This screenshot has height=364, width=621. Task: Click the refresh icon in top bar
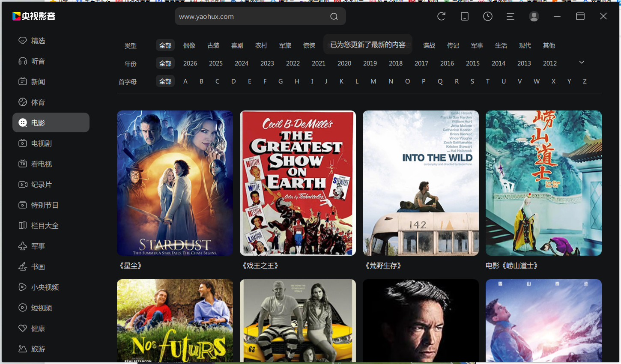[441, 16]
